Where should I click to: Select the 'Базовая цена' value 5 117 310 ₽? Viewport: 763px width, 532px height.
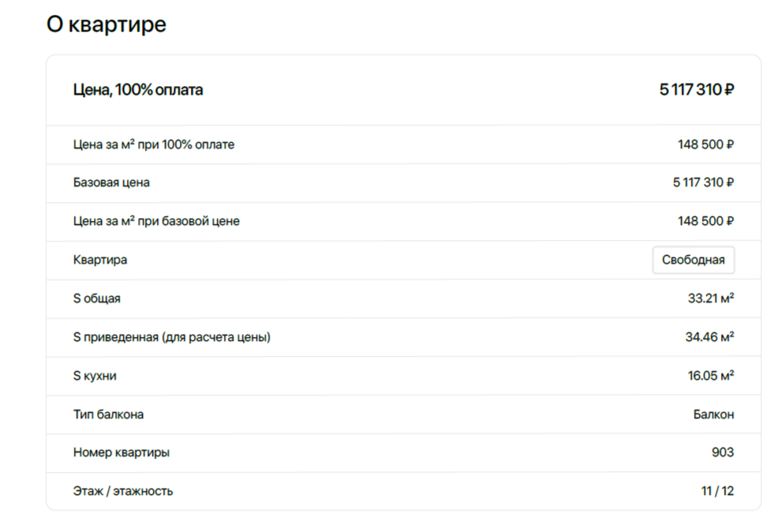click(x=703, y=182)
